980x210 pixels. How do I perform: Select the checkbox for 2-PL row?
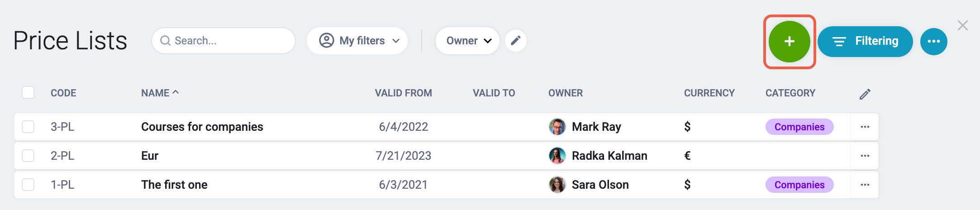click(x=28, y=156)
